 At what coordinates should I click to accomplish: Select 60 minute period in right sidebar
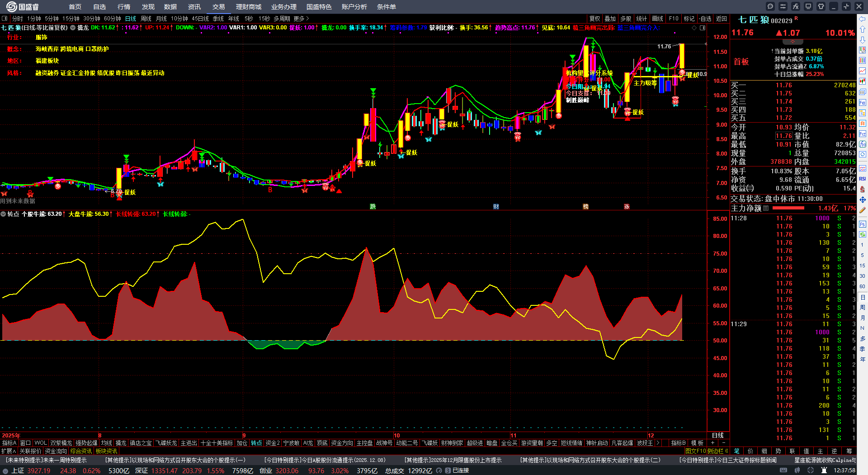[863, 286]
